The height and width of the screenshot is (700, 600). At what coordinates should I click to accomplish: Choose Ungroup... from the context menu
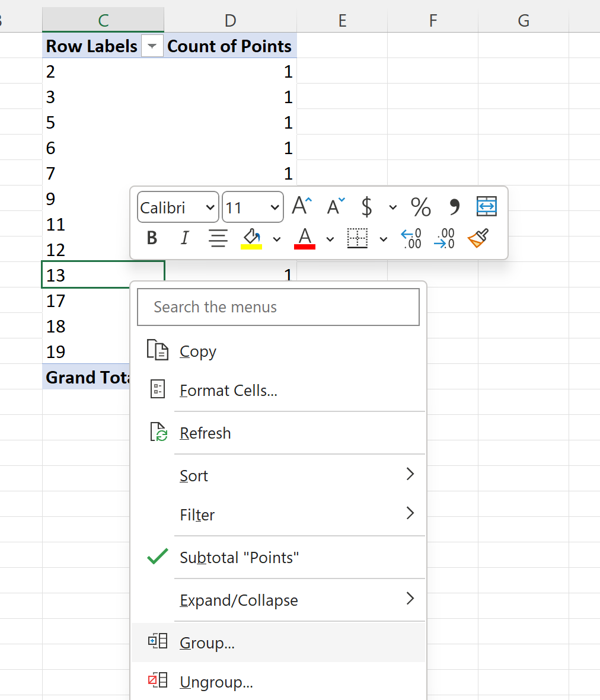pos(278,681)
